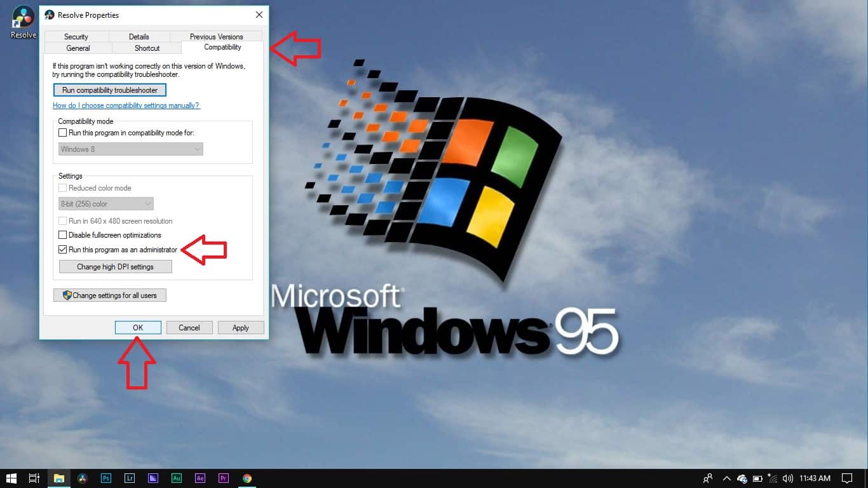Viewport: 868px width, 488px height.
Task: Switch to the Details tab
Action: coord(139,37)
